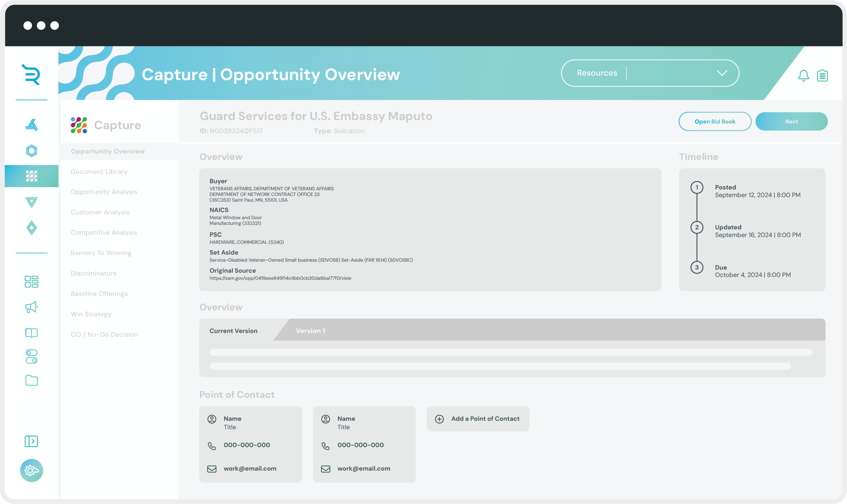Screen dimensions: 847x504
Task: Click the megaphone icon in sidebar
Action: point(31,307)
